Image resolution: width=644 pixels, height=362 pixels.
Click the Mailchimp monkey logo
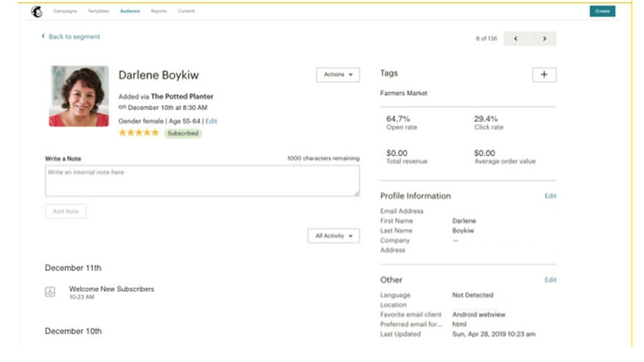(37, 12)
